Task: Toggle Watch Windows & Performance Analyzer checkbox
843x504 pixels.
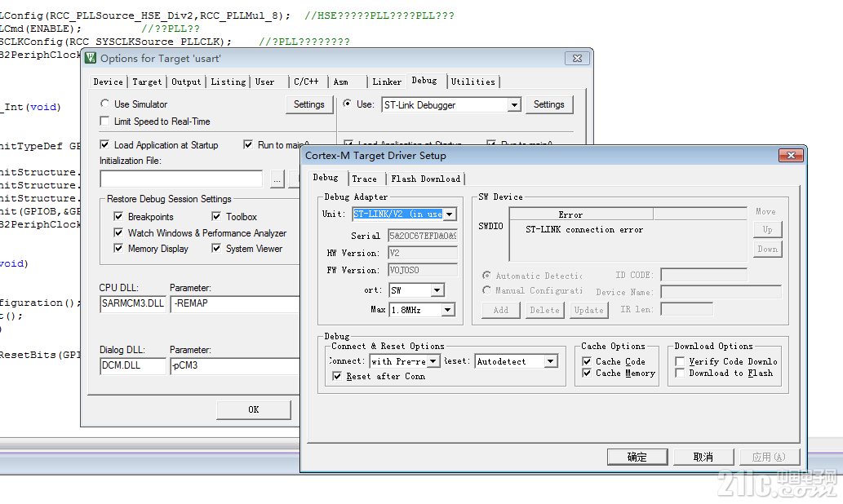Action: (x=118, y=232)
